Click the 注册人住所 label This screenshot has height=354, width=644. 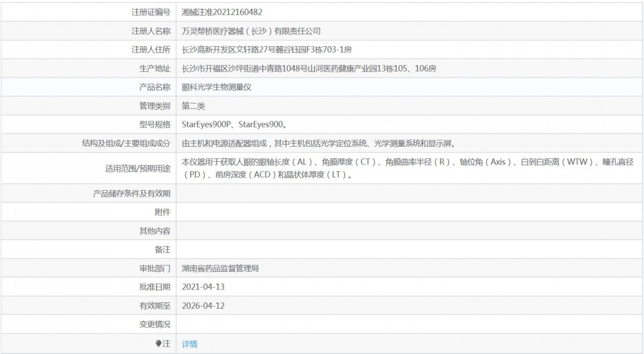[x=151, y=49]
